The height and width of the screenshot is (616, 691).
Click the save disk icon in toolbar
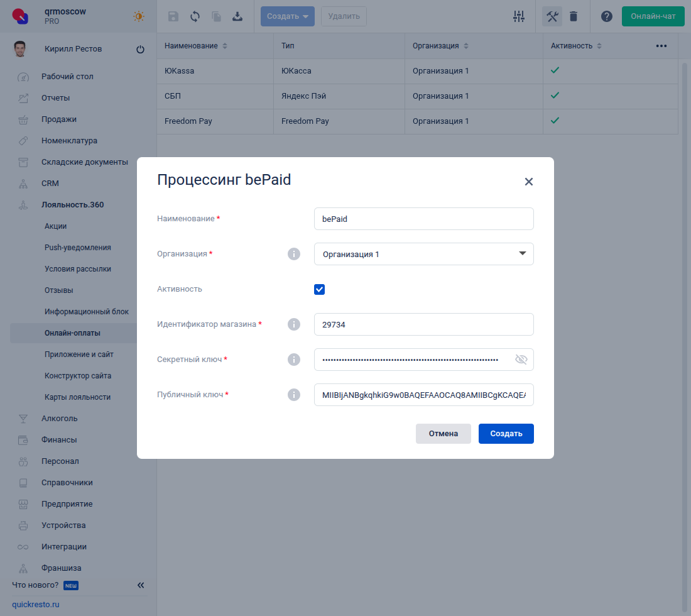click(173, 16)
